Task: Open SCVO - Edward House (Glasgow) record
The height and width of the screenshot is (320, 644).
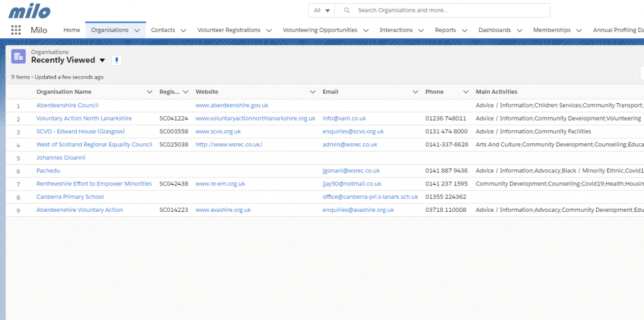Action: click(x=80, y=131)
